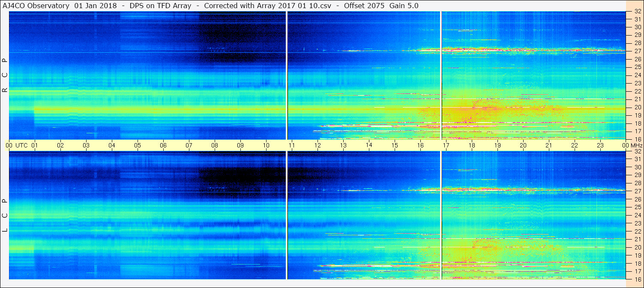Select the '20' MHz label on RCP scale
This screenshot has width=644, height=288.
(637, 107)
